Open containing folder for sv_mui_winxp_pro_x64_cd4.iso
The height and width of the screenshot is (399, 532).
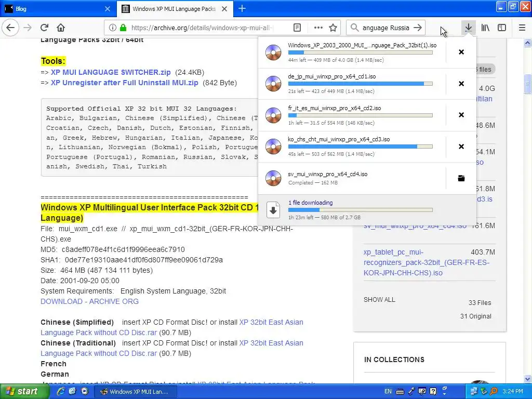(461, 178)
